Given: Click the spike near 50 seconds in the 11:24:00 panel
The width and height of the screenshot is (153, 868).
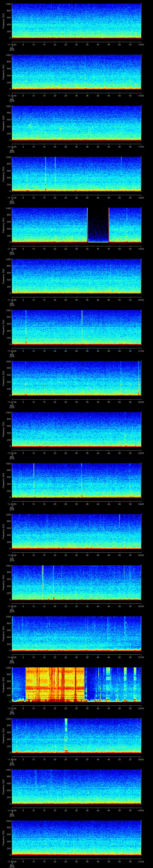Looking at the screenshot, I should 119,521.
